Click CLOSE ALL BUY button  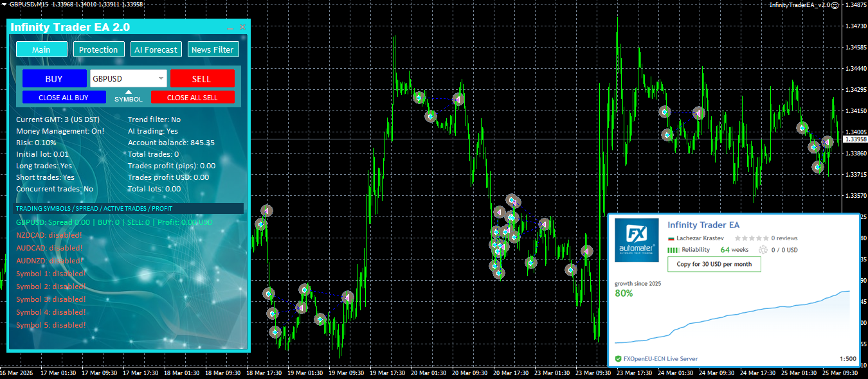coord(64,98)
